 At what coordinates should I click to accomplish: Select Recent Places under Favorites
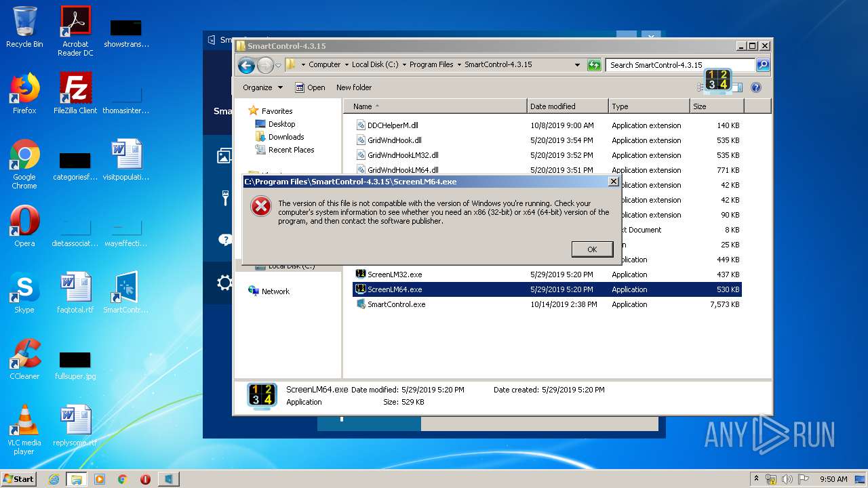pos(291,150)
